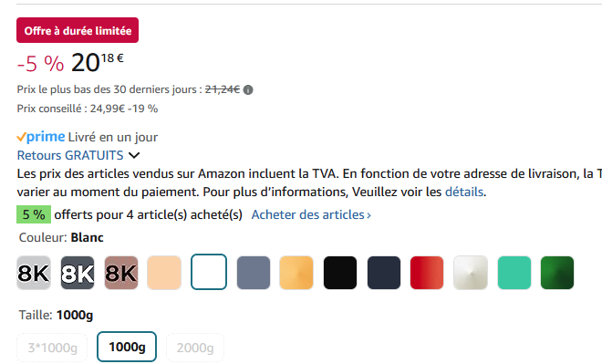The image size is (602, 364).
Task: Select the light grey 8K color option
Action: (x=34, y=273)
